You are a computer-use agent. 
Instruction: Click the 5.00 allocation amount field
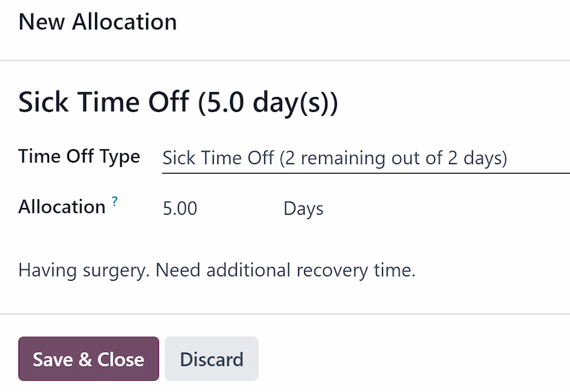point(180,209)
